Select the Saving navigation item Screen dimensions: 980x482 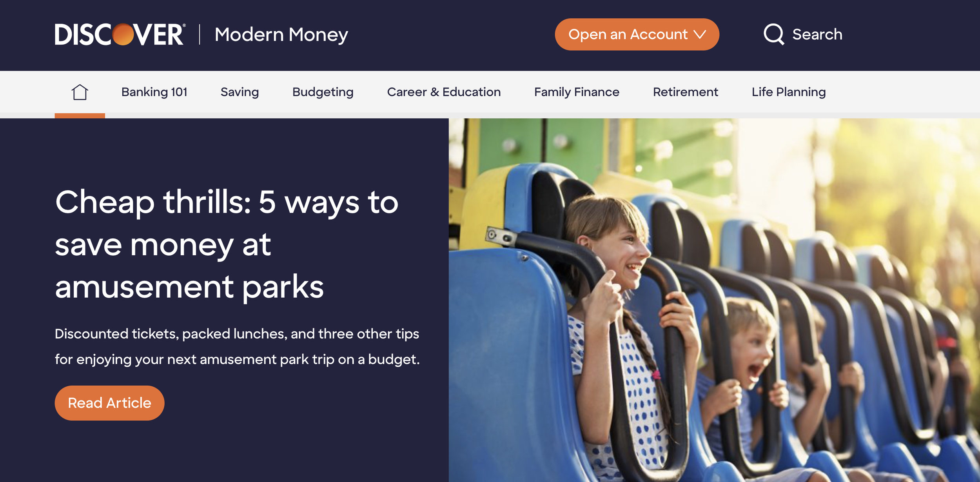240,92
